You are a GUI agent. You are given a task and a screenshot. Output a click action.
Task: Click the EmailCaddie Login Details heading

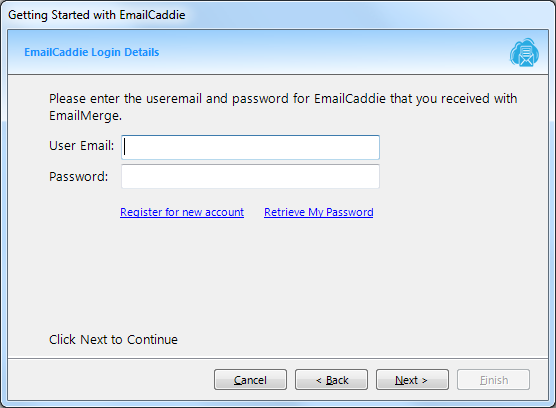click(x=91, y=52)
